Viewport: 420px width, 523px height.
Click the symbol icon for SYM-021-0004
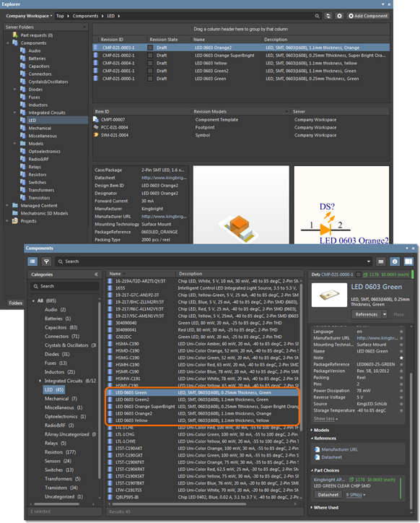[x=96, y=135]
